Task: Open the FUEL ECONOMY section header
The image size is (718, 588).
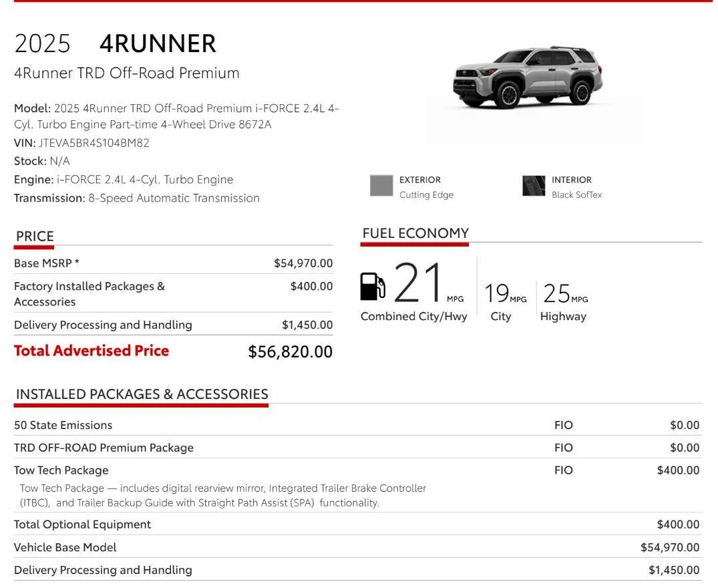Action: pos(415,233)
